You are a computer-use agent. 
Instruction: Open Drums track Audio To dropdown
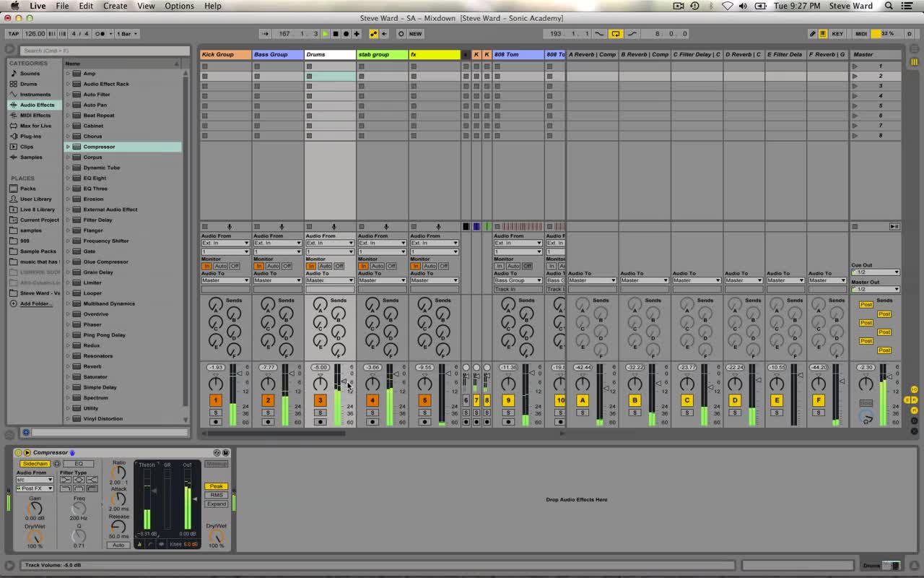[x=330, y=280]
